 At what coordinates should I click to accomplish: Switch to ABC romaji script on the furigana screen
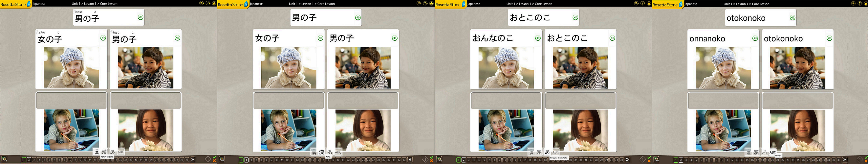tap(121, 152)
